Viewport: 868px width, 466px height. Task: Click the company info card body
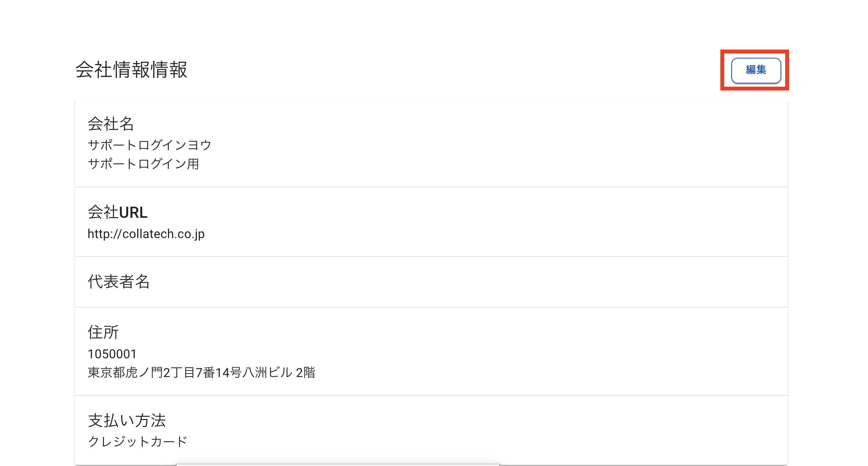[430, 273]
